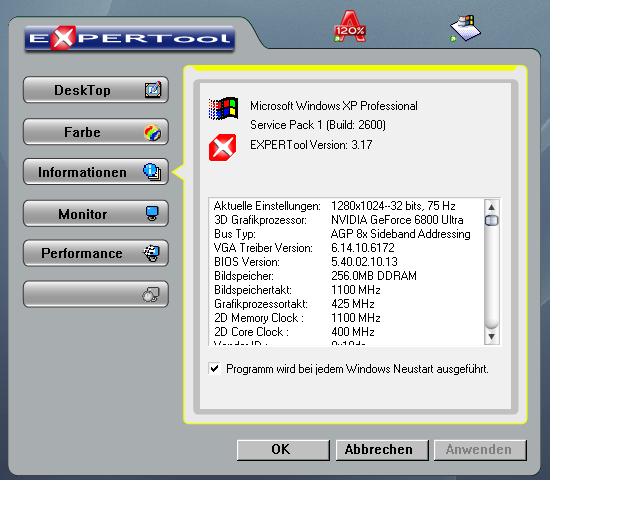Click 'EXPERTool Version: 3.17' text
640x512 pixels.
tap(311, 145)
